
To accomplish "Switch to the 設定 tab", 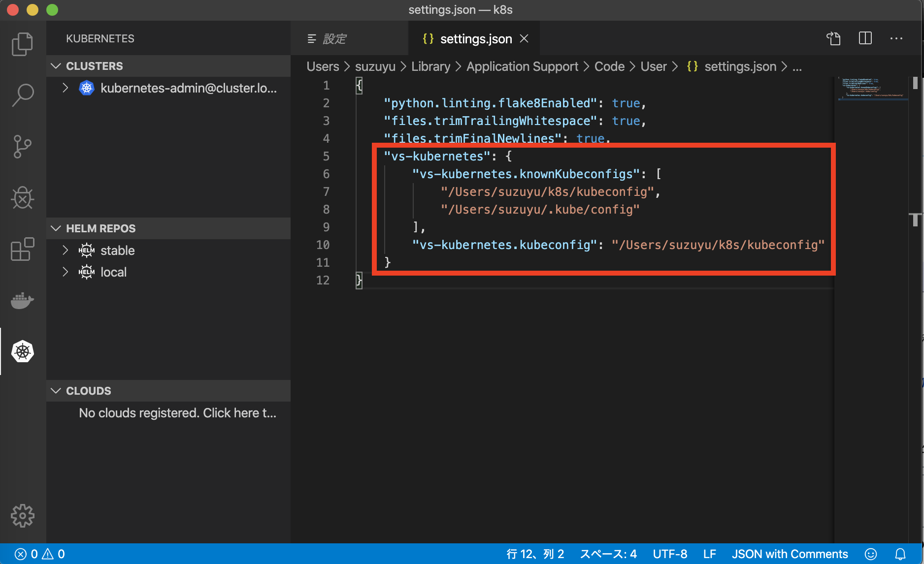I will [335, 38].
